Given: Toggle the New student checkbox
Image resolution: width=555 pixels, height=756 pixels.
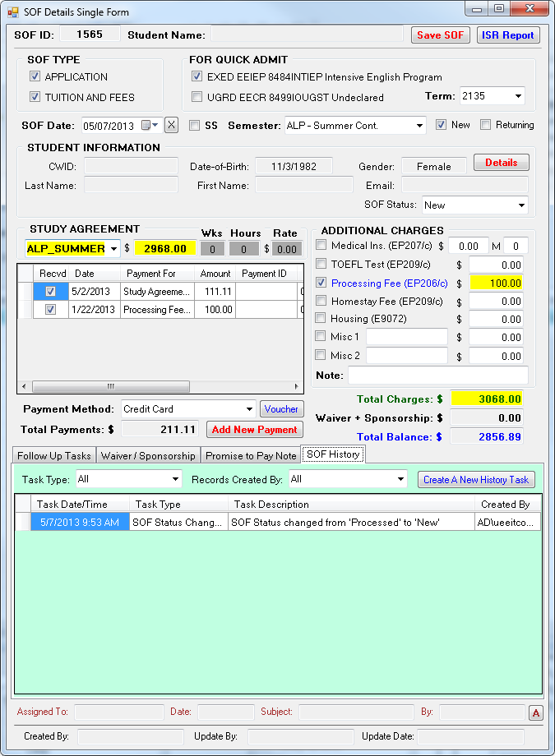Looking at the screenshot, I should (x=441, y=124).
